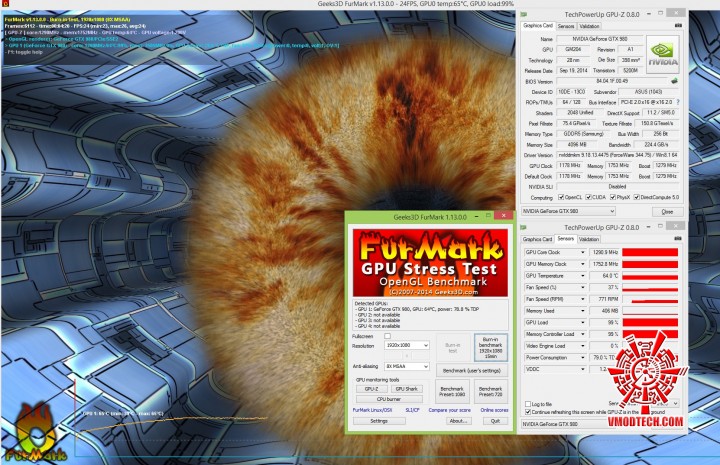Click the BIOS save chip icon in GPU-Z
The height and width of the screenshot is (465, 720).
point(674,81)
